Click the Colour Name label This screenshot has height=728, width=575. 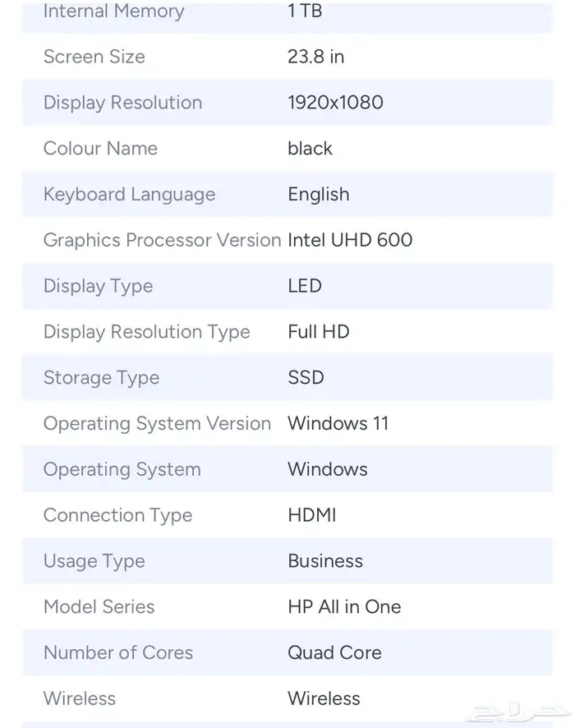pyautogui.click(x=100, y=149)
